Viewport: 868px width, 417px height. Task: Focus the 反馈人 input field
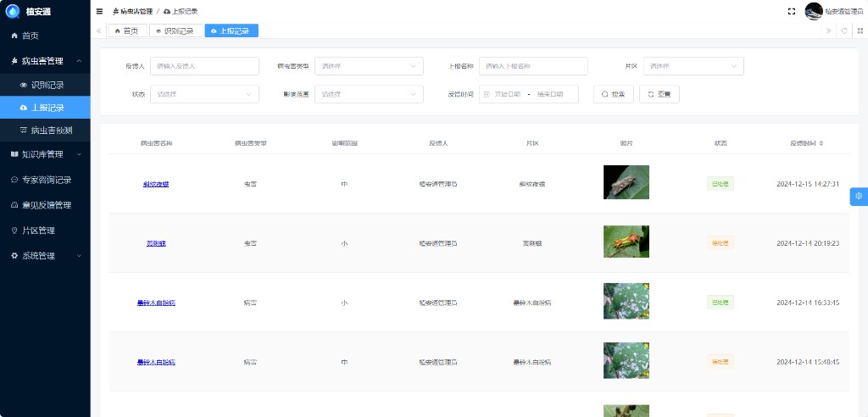(204, 66)
